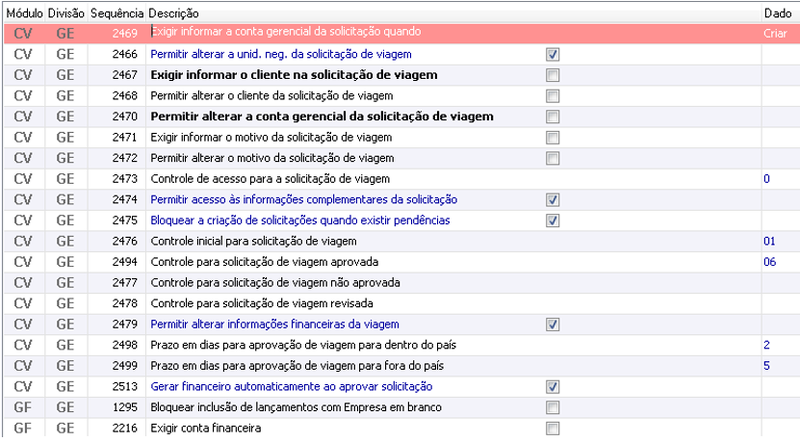Click GE division cell in row 2472
Screen dimensions: 800x442
pos(66,158)
